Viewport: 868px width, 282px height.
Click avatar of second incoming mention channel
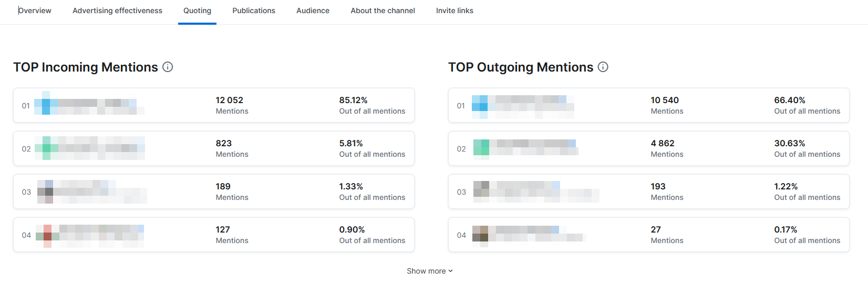click(46, 148)
